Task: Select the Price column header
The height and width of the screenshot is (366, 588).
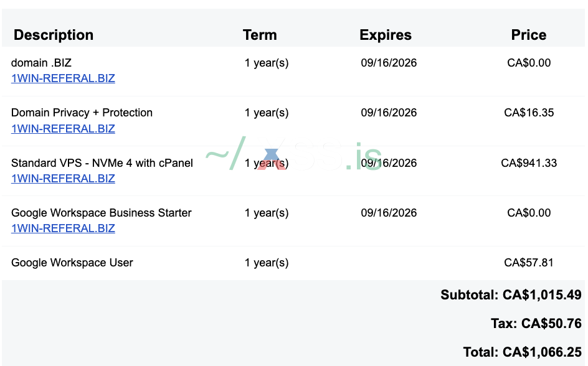Action: point(529,35)
